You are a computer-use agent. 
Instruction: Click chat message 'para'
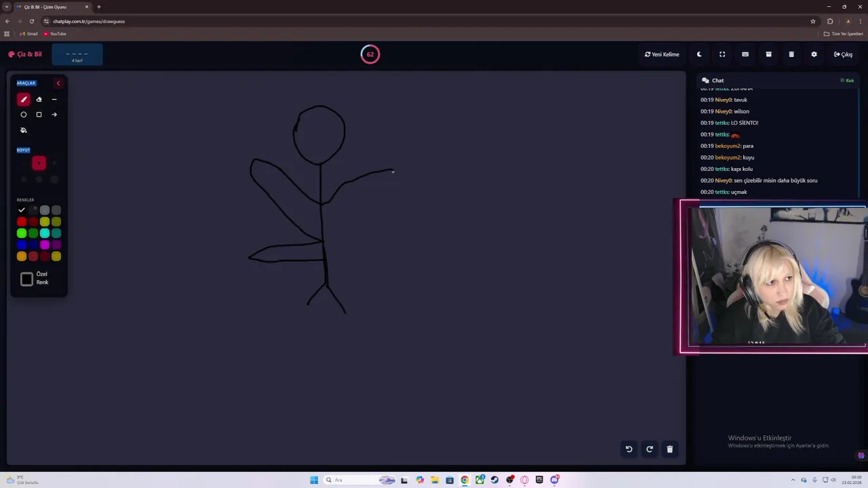[x=748, y=146]
